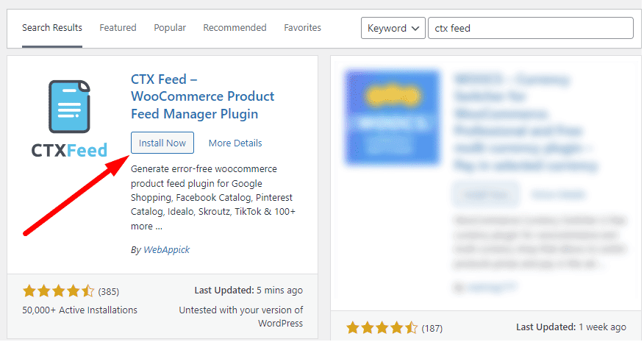
Task: Click the CTX Feed logo icon
Action: pos(69,118)
